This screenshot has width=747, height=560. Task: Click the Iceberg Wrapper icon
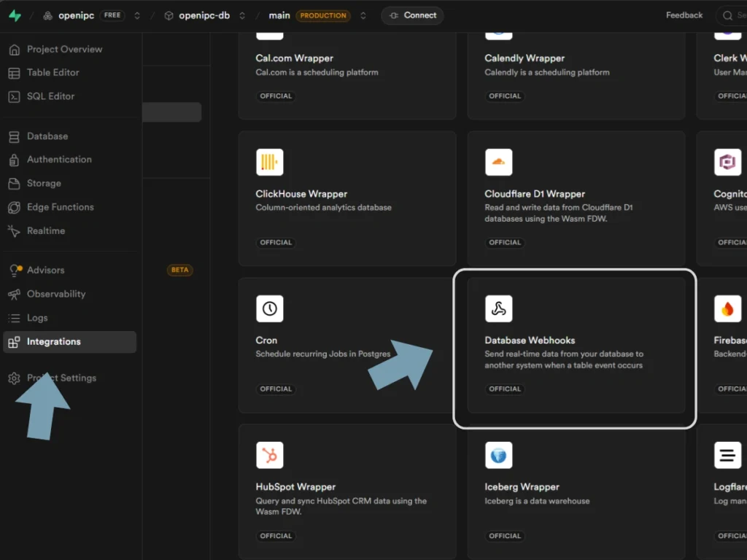coord(499,455)
